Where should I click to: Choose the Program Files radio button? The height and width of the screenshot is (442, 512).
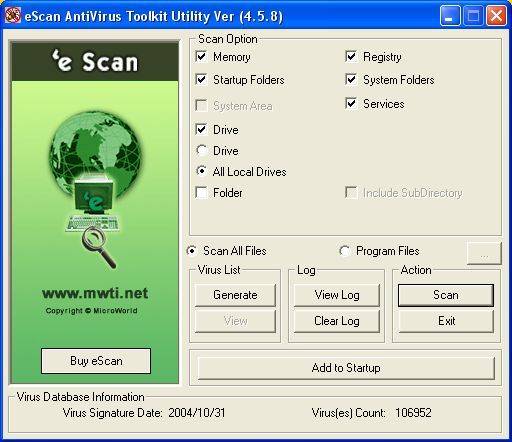345,251
